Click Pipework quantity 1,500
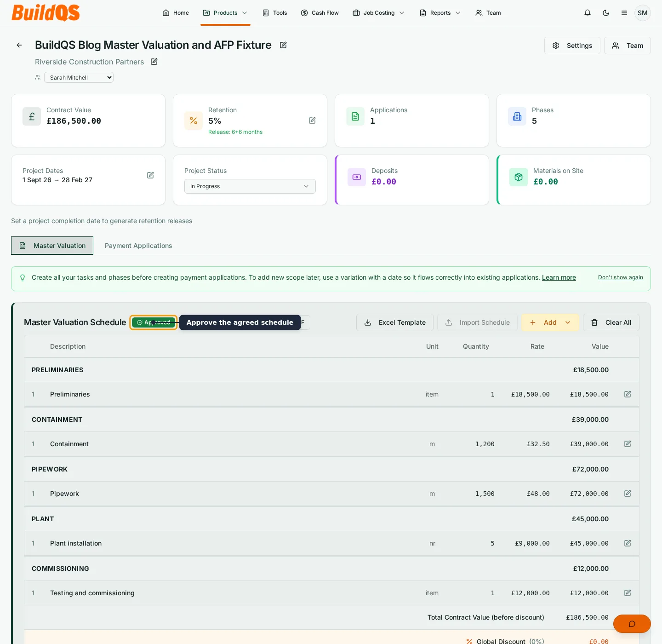Image resolution: width=662 pixels, height=644 pixels. (485, 494)
